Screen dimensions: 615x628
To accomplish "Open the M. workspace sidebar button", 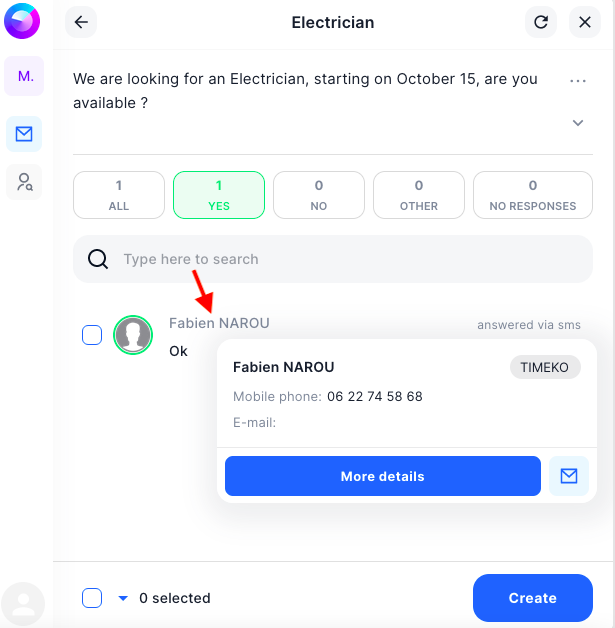I will pos(24,76).
